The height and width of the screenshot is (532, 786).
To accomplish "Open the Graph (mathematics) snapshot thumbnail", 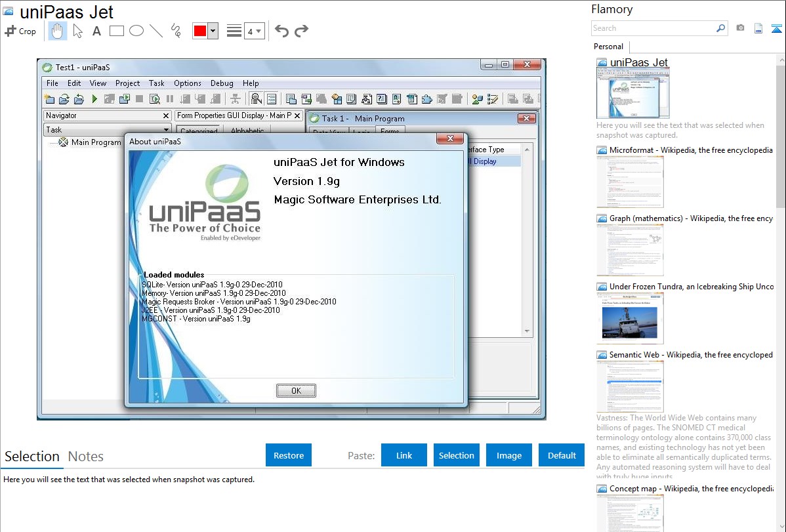I will 630,250.
